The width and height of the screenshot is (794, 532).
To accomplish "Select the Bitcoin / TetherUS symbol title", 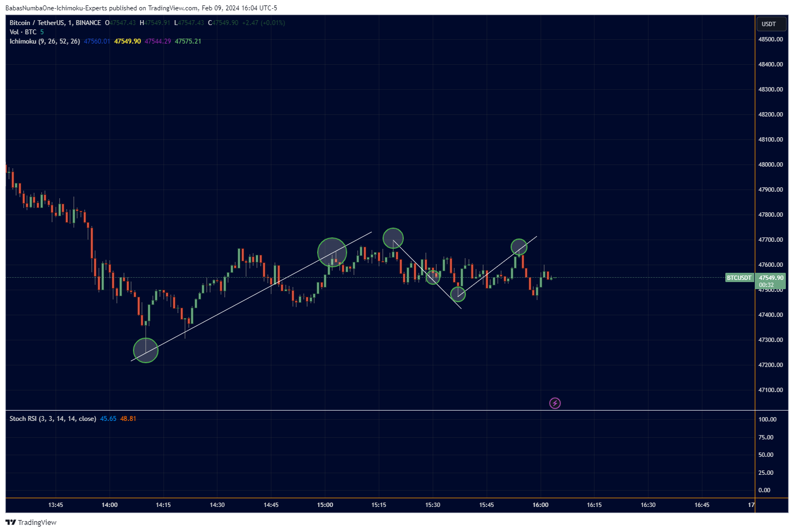I will [55, 23].
